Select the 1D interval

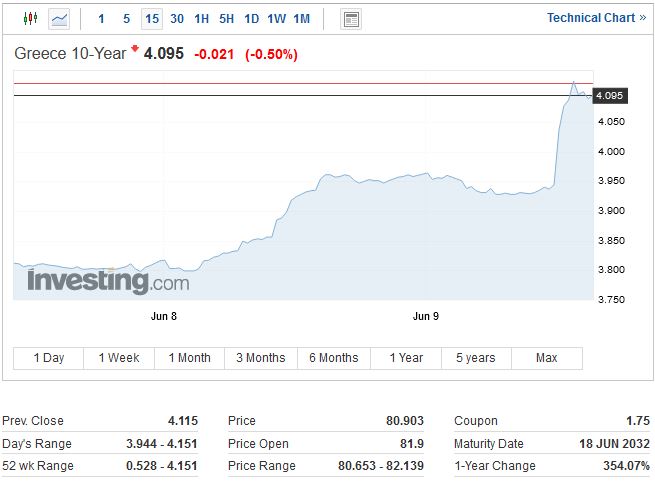(252, 19)
